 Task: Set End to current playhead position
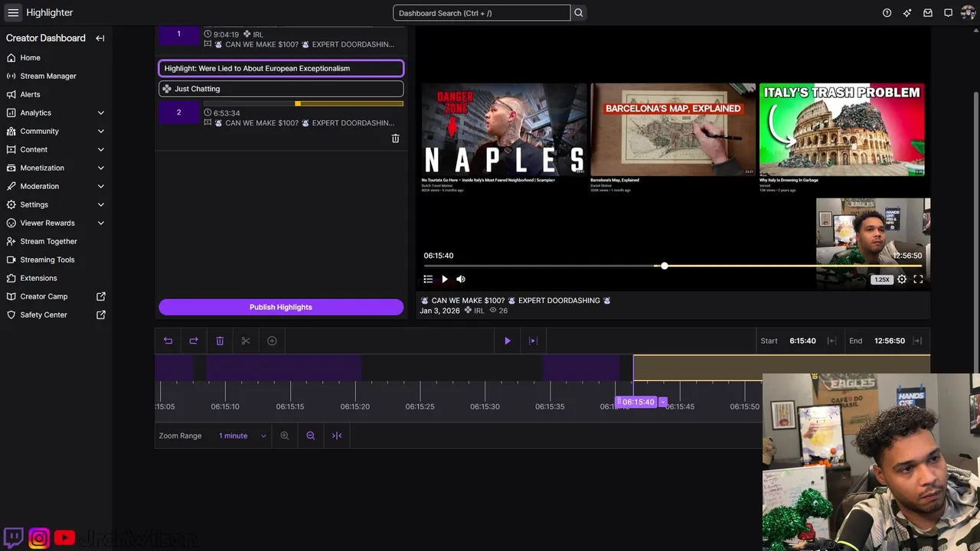[x=917, y=341]
